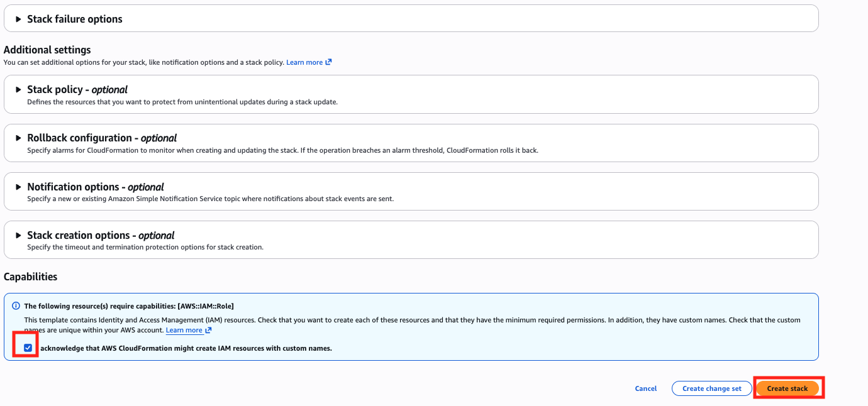Click the Create change set button
Screen dimensions: 868x406
[x=711, y=388]
